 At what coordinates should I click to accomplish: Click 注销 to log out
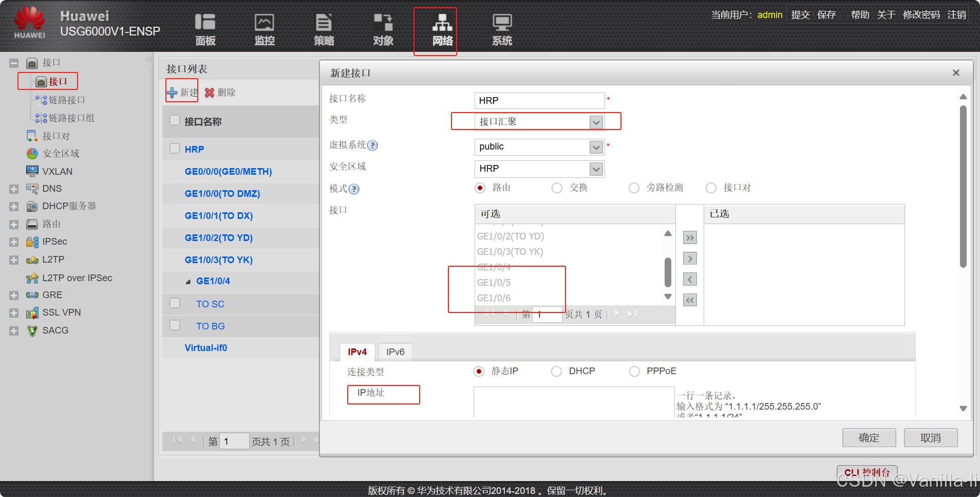tap(957, 15)
